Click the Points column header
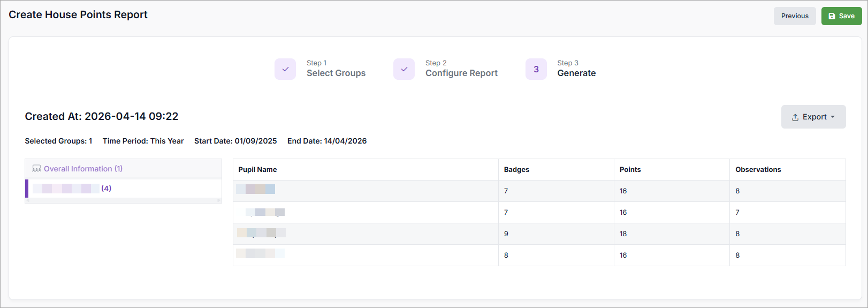This screenshot has height=308, width=868. 630,170
